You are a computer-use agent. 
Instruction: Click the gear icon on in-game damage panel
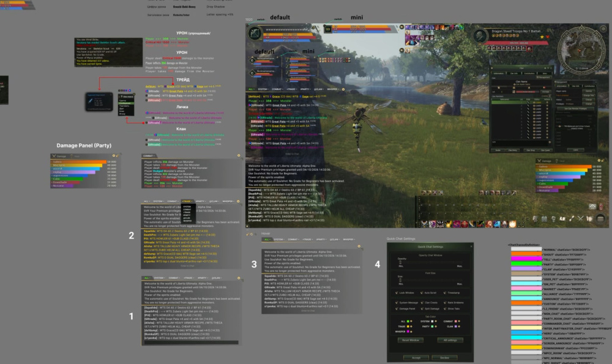pyautogui.click(x=599, y=160)
